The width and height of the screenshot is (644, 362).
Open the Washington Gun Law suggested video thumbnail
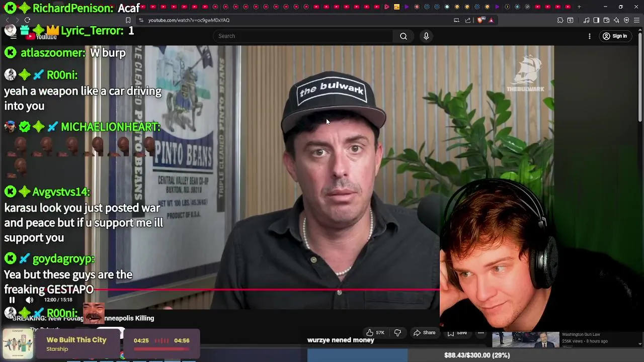point(525,339)
